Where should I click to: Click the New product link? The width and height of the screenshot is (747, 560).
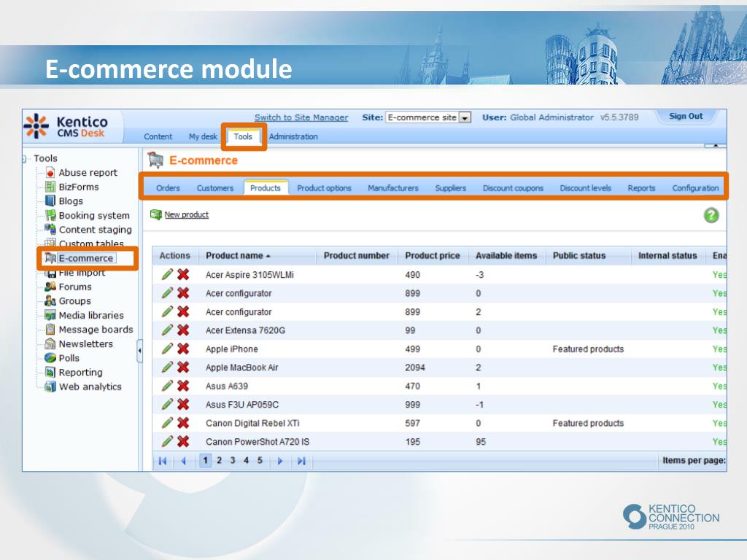(x=187, y=215)
